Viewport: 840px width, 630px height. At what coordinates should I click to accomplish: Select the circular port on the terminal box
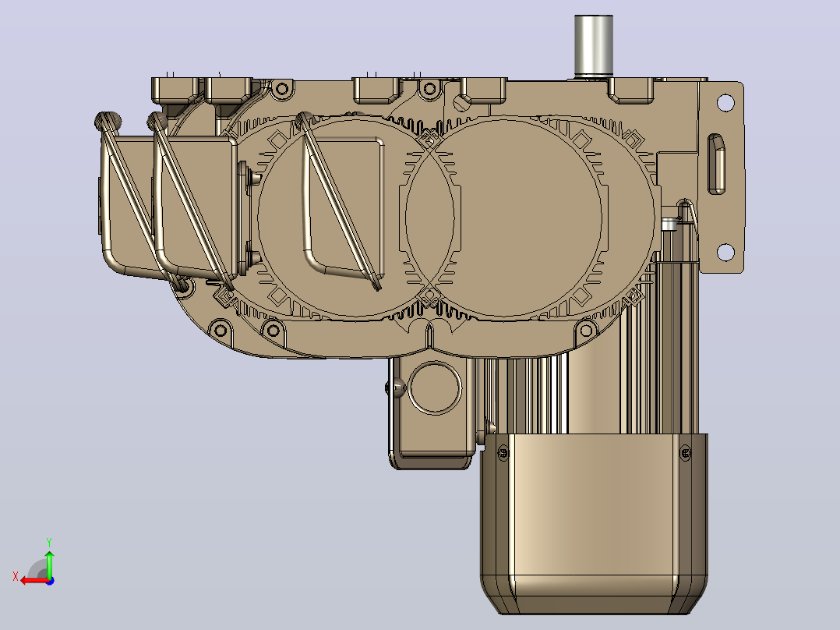pos(435,387)
